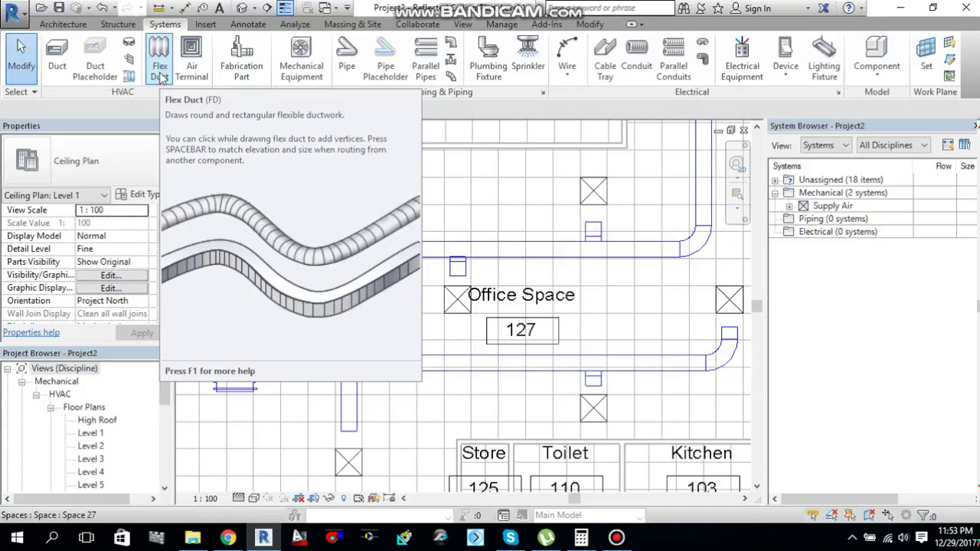Click the Help question mark icon

click(x=848, y=8)
